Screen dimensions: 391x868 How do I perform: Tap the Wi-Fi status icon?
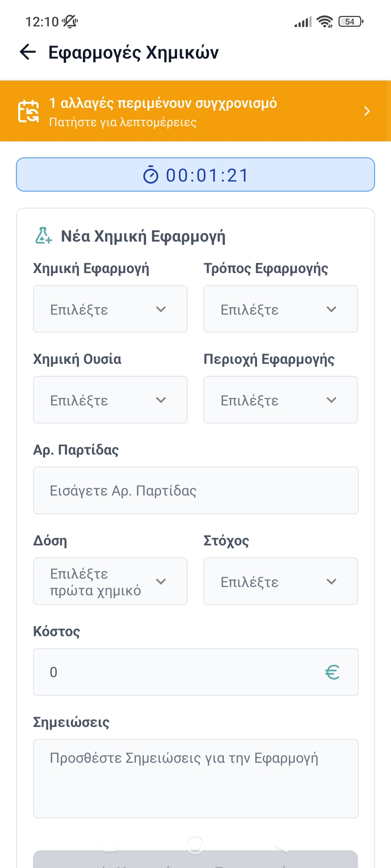coord(324,22)
